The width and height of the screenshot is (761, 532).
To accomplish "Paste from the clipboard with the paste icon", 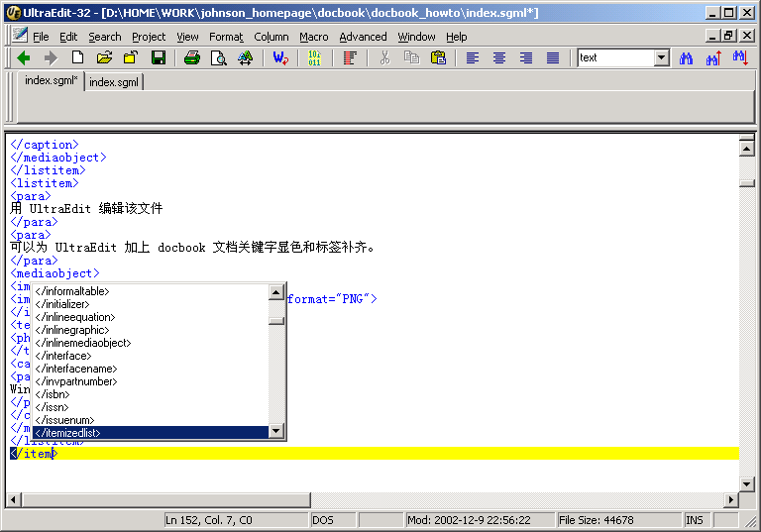I will coord(438,57).
